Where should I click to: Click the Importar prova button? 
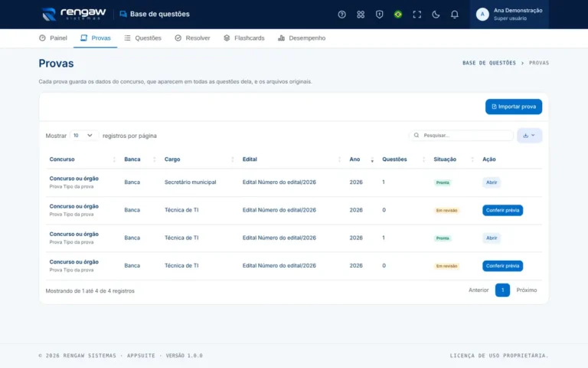pyautogui.click(x=514, y=107)
